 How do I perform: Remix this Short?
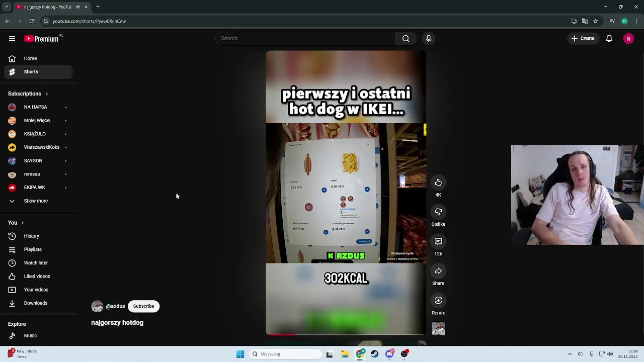(x=438, y=301)
